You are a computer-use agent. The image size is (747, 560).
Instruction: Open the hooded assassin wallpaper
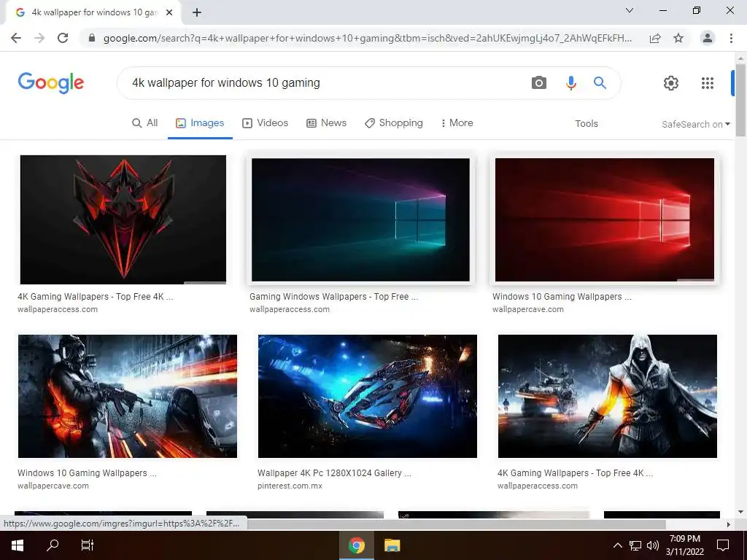tap(608, 396)
